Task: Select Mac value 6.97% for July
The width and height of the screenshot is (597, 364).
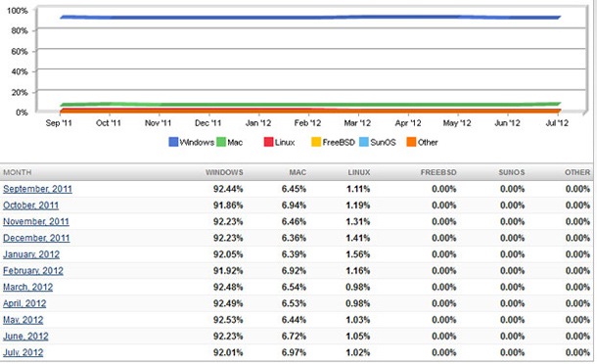Action: 294,352
